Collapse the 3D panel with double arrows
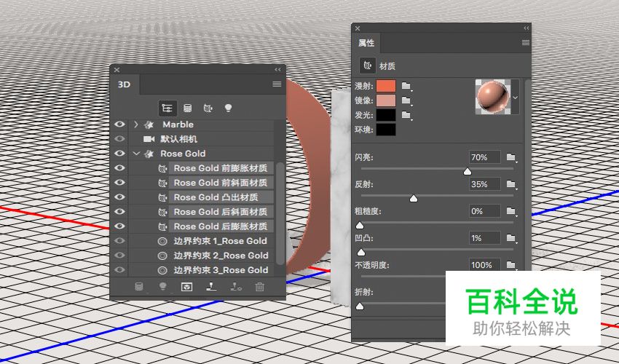The width and height of the screenshot is (619, 364). pos(278,69)
